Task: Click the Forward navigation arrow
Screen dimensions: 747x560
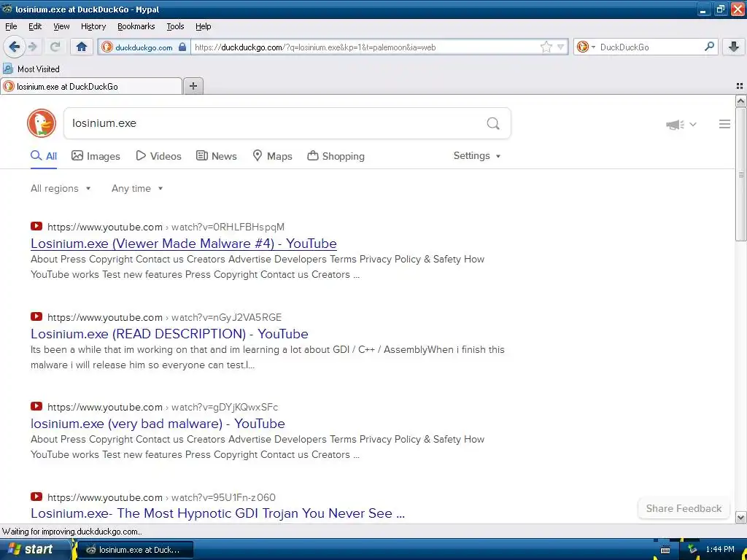Action: [32, 47]
